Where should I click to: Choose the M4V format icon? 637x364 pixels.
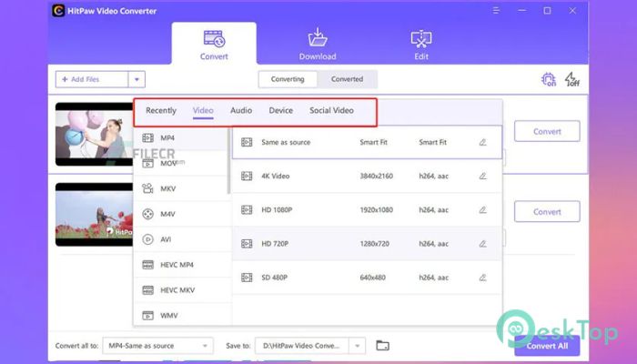[x=147, y=214]
